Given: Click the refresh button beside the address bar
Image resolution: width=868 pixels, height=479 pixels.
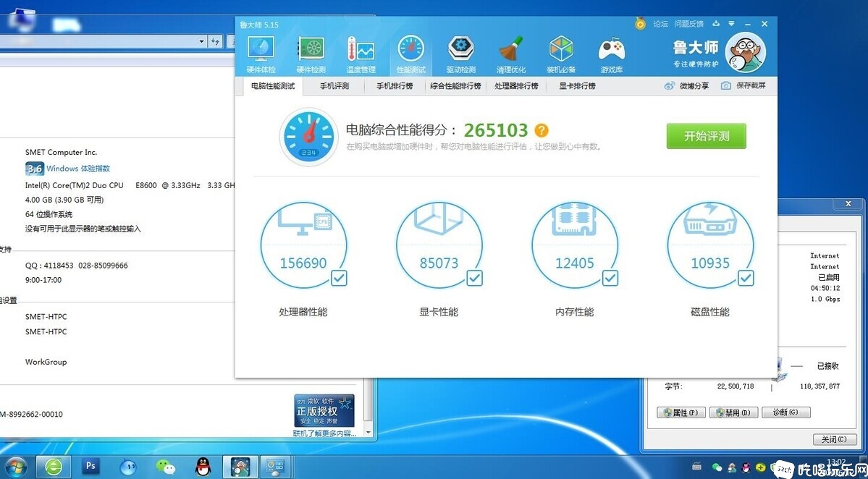Looking at the screenshot, I should click(216, 41).
